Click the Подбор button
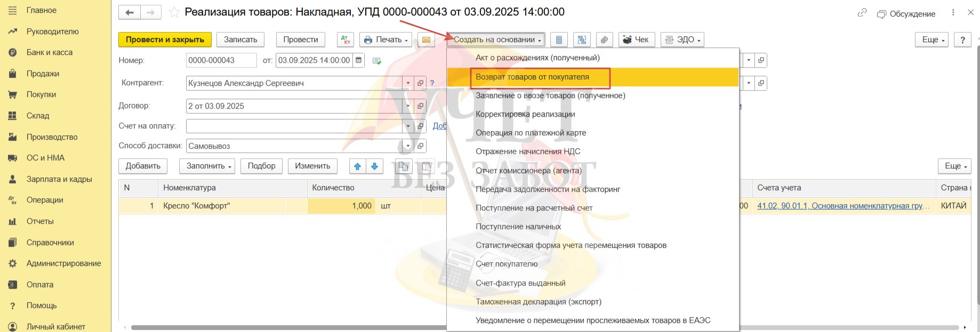The height and width of the screenshot is (332, 980). (x=261, y=166)
